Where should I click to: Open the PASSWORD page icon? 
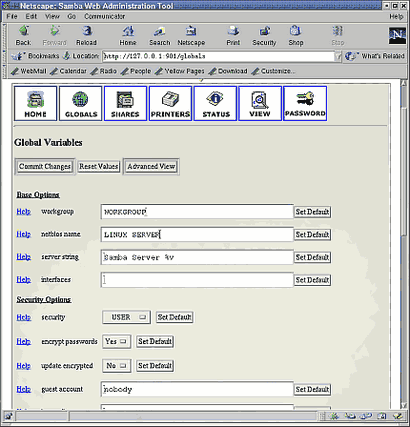point(305,104)
